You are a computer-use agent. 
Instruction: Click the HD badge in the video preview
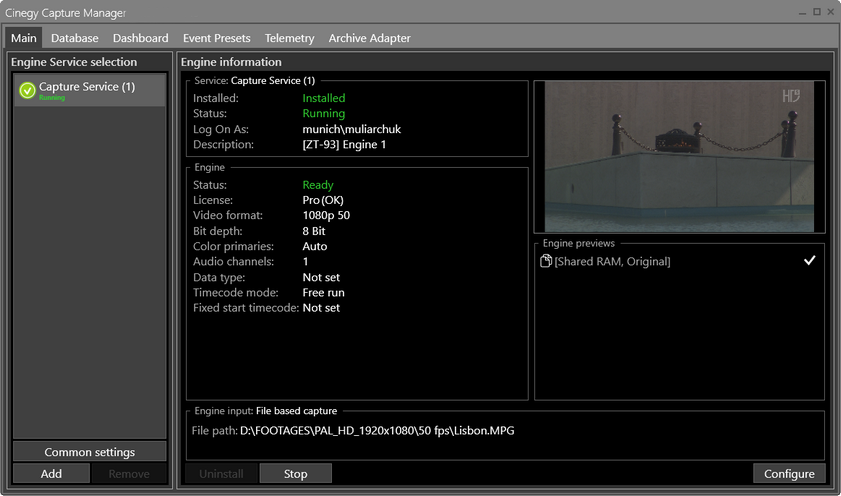(x=791, y=96)
